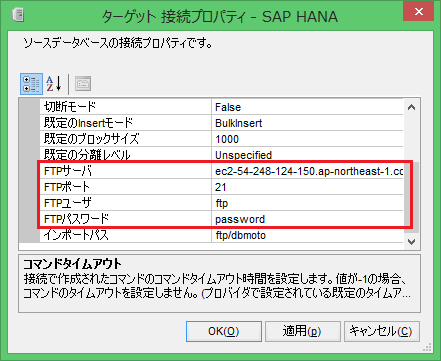Edit the FTPポート value 21

pos(307,187)
